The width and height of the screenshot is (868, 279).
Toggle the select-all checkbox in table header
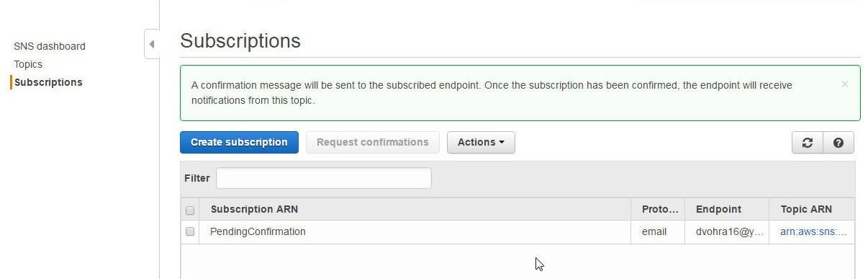tap(190, 211)
